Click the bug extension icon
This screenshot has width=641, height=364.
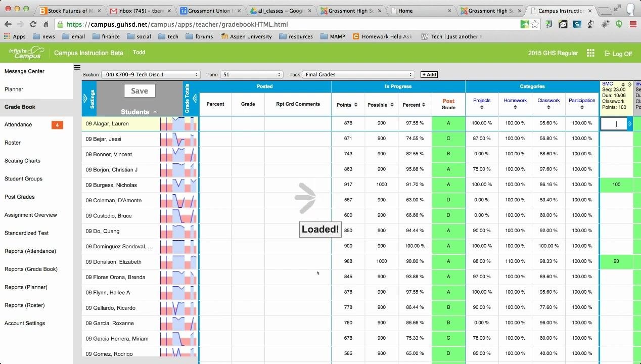605,24
